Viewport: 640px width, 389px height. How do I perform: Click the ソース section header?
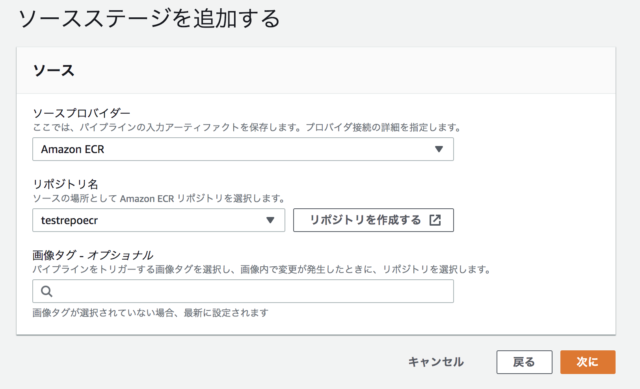(53, 71)
